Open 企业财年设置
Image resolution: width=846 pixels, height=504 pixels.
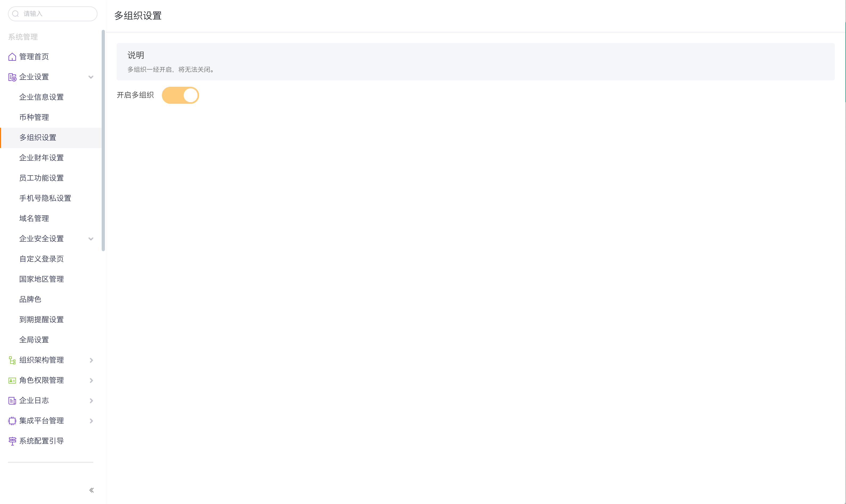pyautogui.click(x=51, y=158)
